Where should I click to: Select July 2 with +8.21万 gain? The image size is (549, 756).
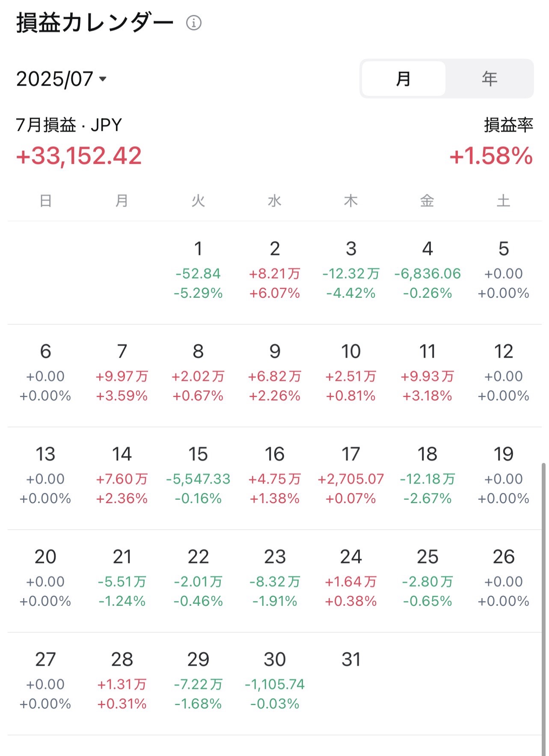click(x=275, y=273)
